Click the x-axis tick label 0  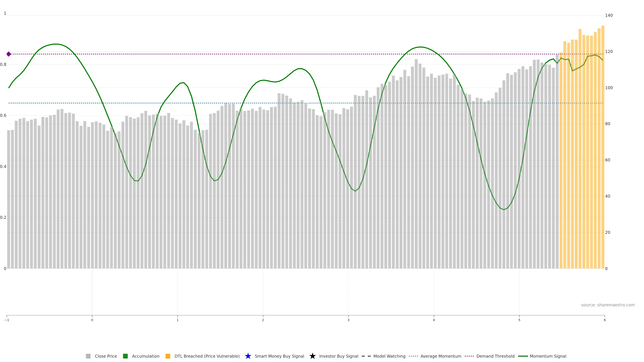[92, 320]
